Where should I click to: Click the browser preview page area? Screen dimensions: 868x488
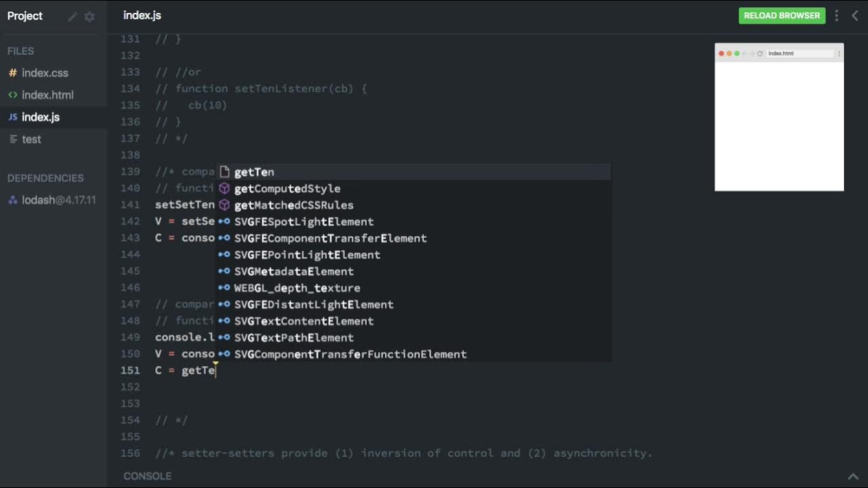point(779,127)
